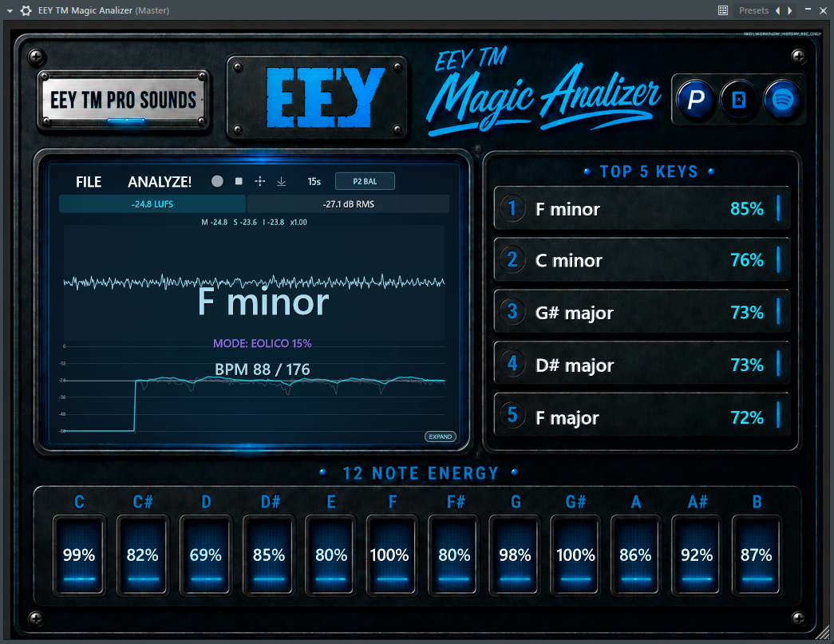Screen dimensions: 834x644
Task: Open the preset browser grid icon
Action: [723, 10]
